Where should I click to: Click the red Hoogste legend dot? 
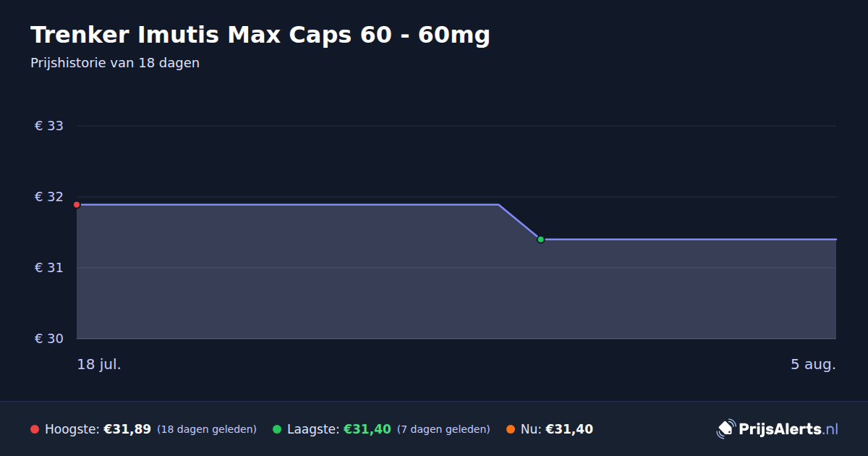pos(35,429)
